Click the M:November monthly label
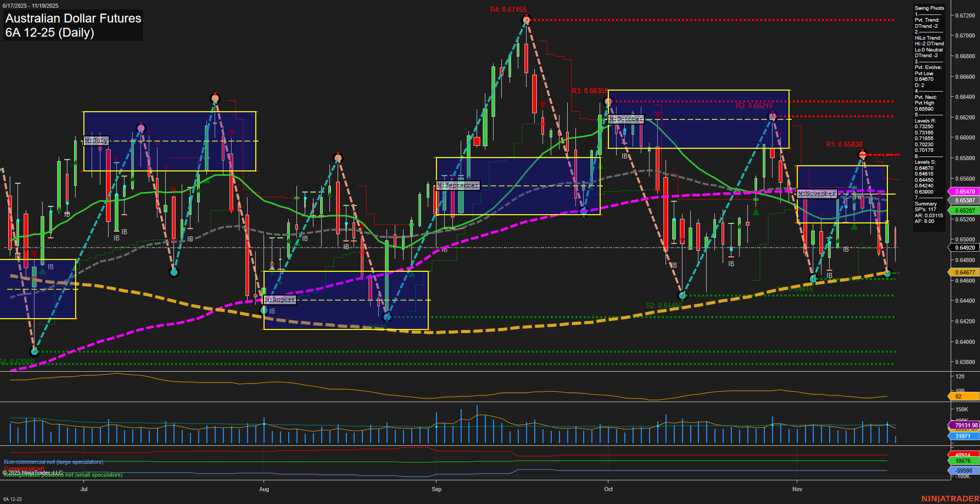Screen dimensions: 980x504 pyautogui.click(x=817, y=194)
